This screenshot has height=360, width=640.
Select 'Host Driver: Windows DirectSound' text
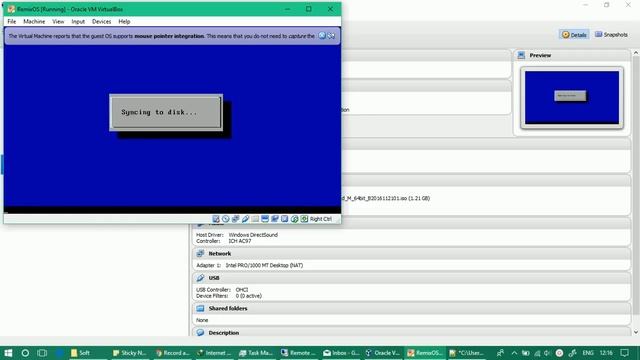coord(237,235)
